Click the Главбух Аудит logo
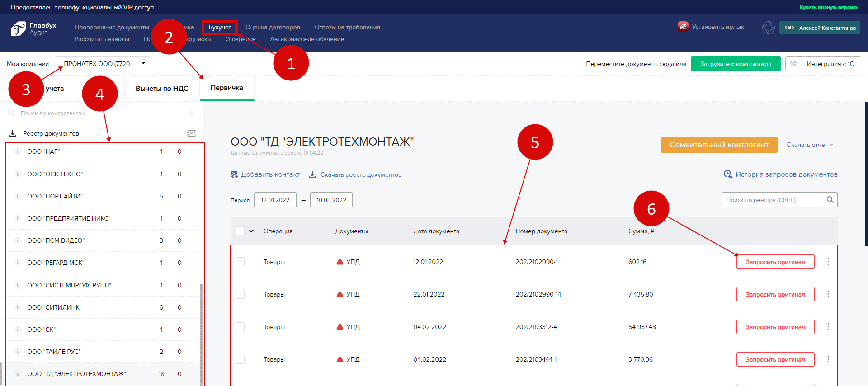Image resolution: width=868 pixels, height=386 pixels. pos(33,28)
